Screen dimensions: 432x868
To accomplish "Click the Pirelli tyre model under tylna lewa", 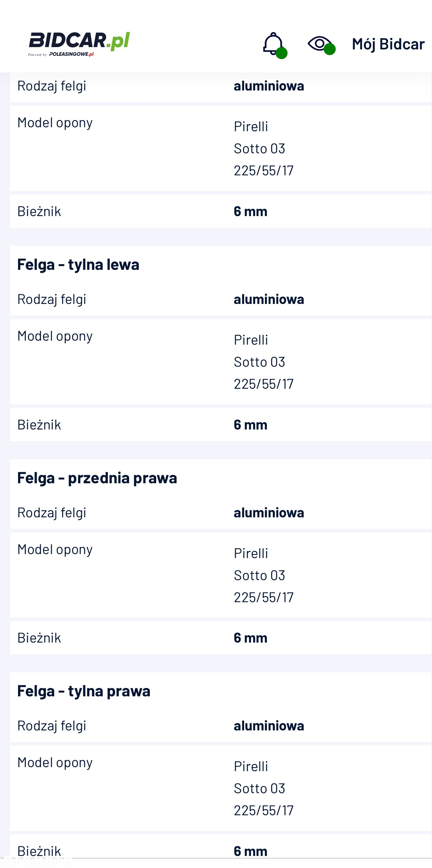I will click(x=251, y=340).
